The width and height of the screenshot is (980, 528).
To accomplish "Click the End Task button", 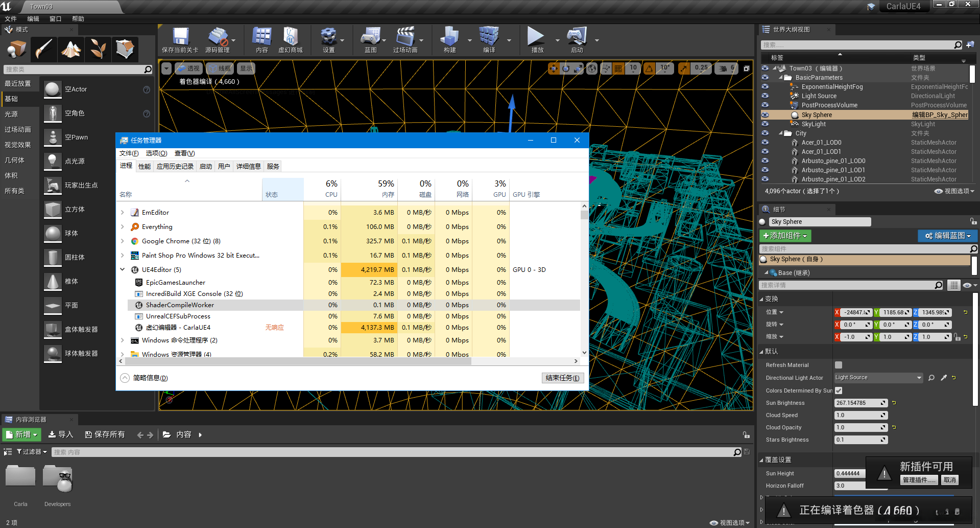I will pos(562,378).
